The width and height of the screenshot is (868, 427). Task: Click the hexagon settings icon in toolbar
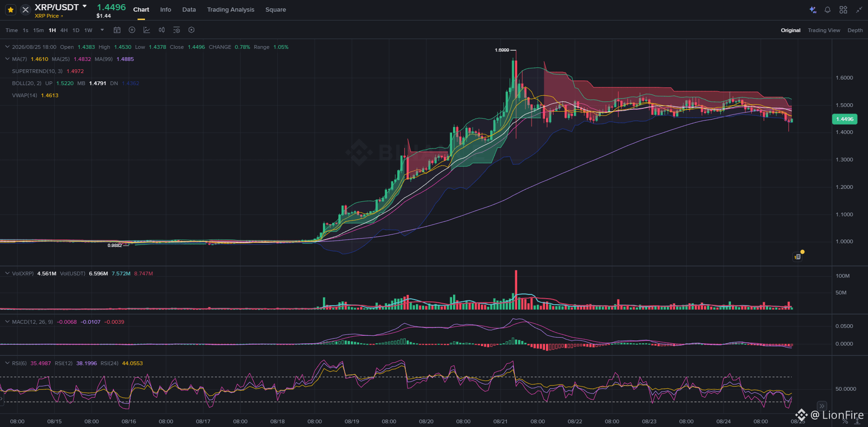tap(191, 30)
